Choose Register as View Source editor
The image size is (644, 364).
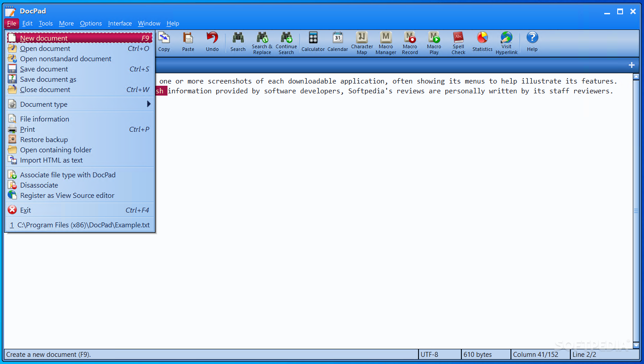click(x=80, y=196)
